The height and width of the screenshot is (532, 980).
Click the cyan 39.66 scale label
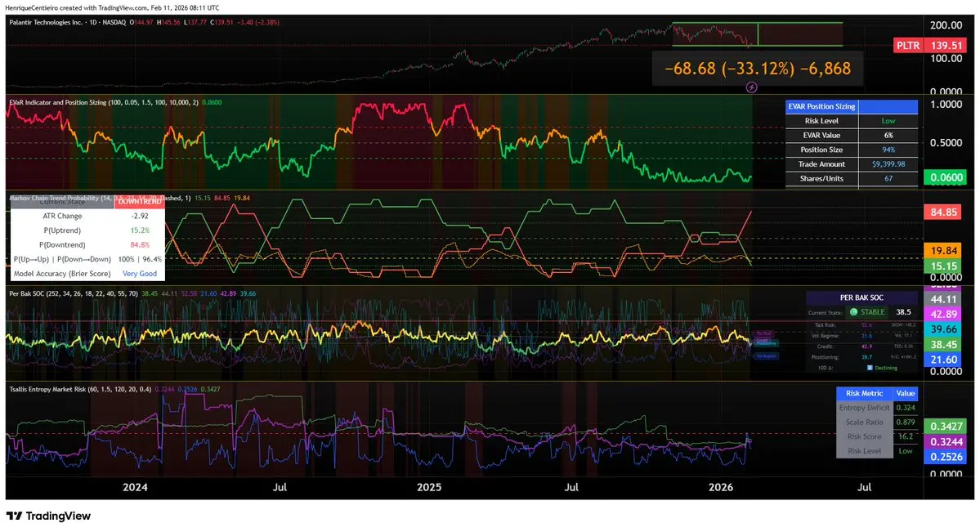[x=944, y=329]
